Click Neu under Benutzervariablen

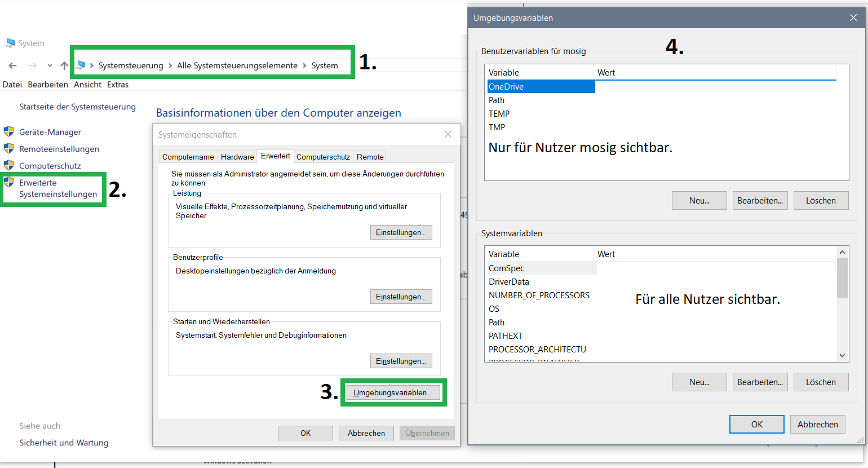point(699,201)
